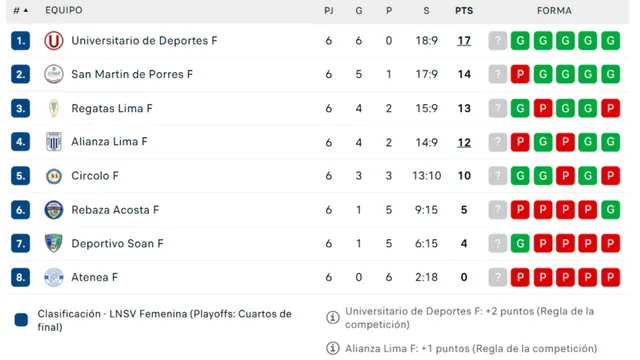Click the info icon beside Universitario +2 puntos
The image size is (640, 360).
pos(333,317)
